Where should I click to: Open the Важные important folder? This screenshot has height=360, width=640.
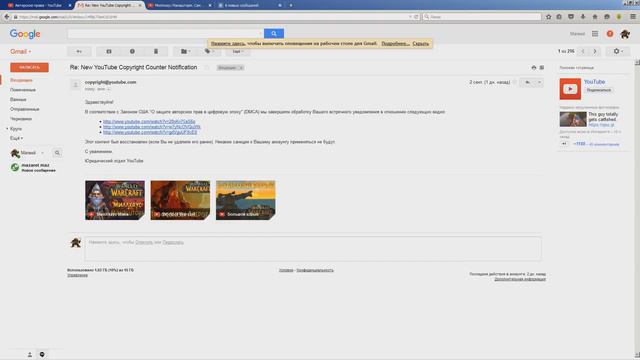pos(18,100)
